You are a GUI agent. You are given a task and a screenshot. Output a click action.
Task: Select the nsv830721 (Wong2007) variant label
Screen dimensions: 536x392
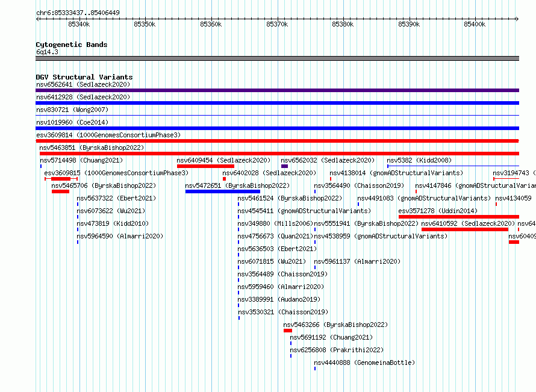(72, 110)
